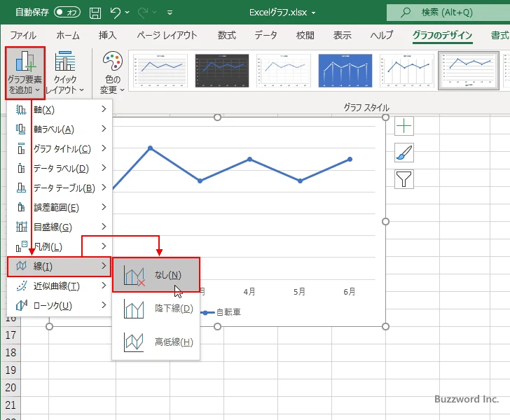The image size is (510, 420).
Task: Click the chart elements plus button
Action: [404, 126]
